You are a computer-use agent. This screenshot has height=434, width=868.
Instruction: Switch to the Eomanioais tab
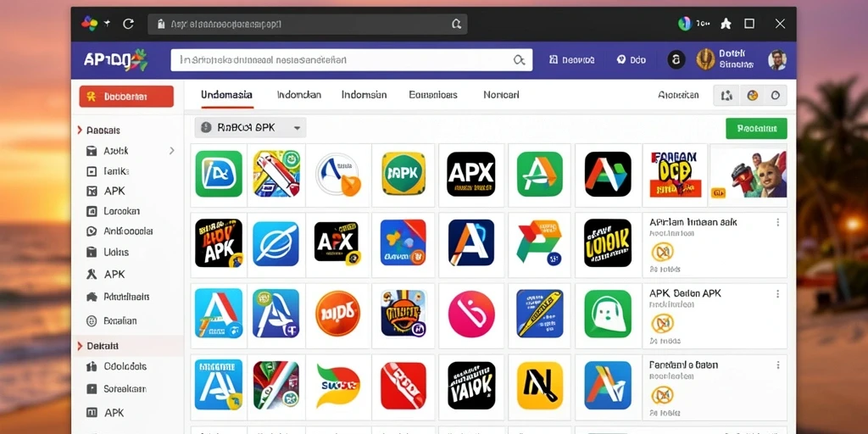(x=433, y=95)
